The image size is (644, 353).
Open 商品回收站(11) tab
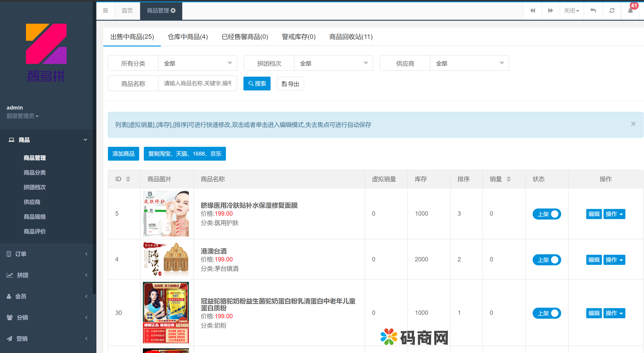click(x=351, y=37)
